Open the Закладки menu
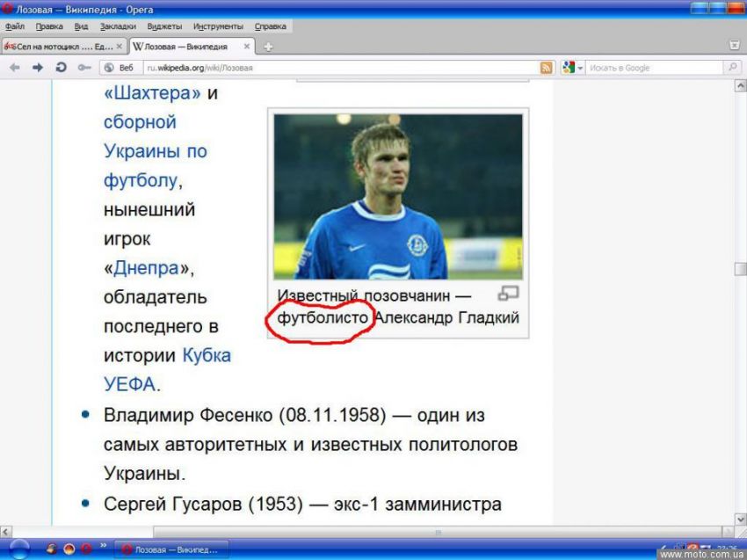This screenshot has height=560, width=747. (118, 26)
